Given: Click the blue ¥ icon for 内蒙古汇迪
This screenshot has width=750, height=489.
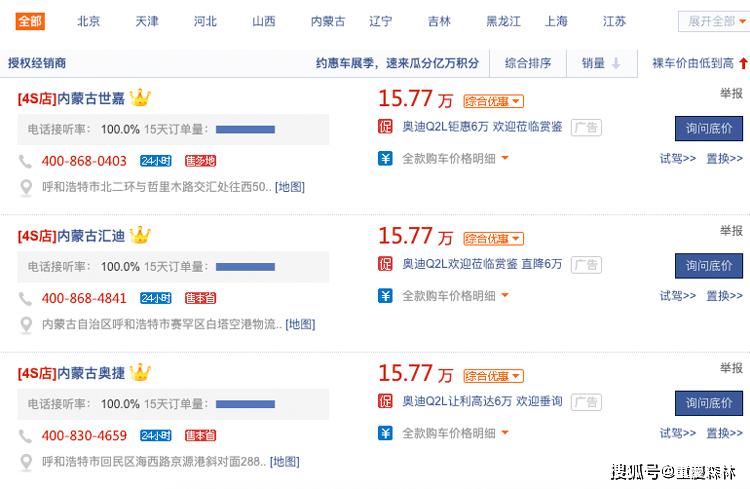Looking at the screenshot, I should coord(385,296).
